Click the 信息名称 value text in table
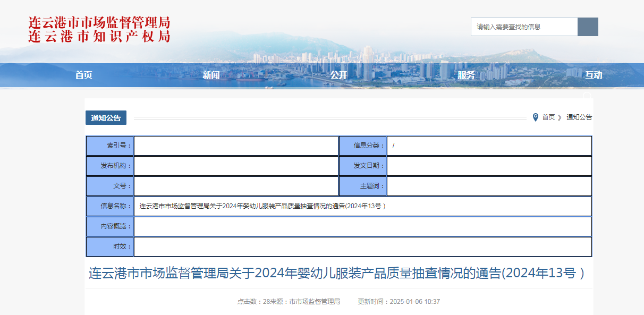 (262, 206)
